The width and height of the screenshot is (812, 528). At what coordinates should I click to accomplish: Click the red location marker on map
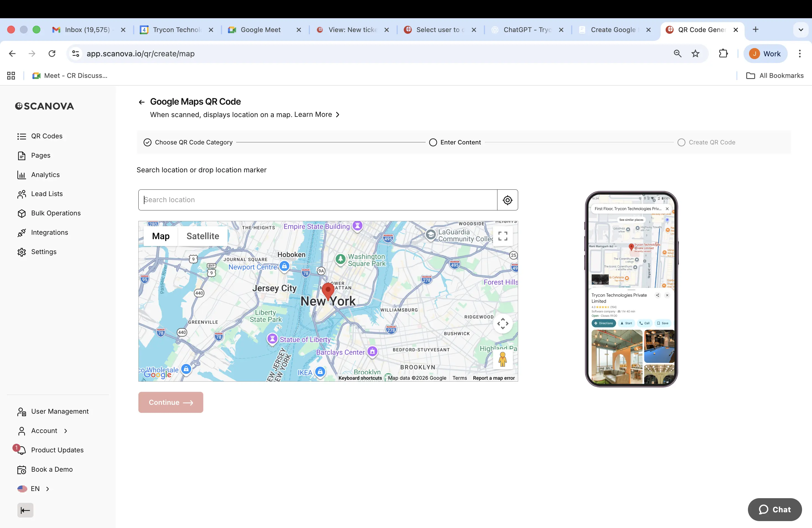[328, 291]
